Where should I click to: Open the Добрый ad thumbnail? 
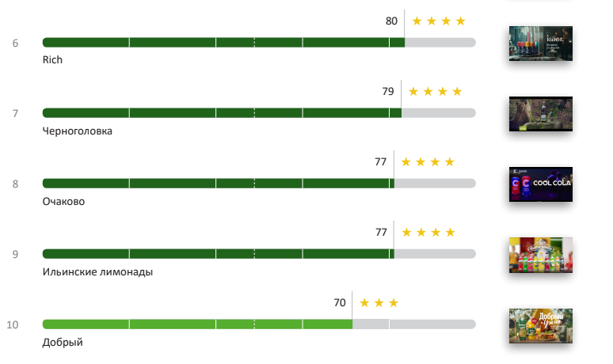pos(540,325)
